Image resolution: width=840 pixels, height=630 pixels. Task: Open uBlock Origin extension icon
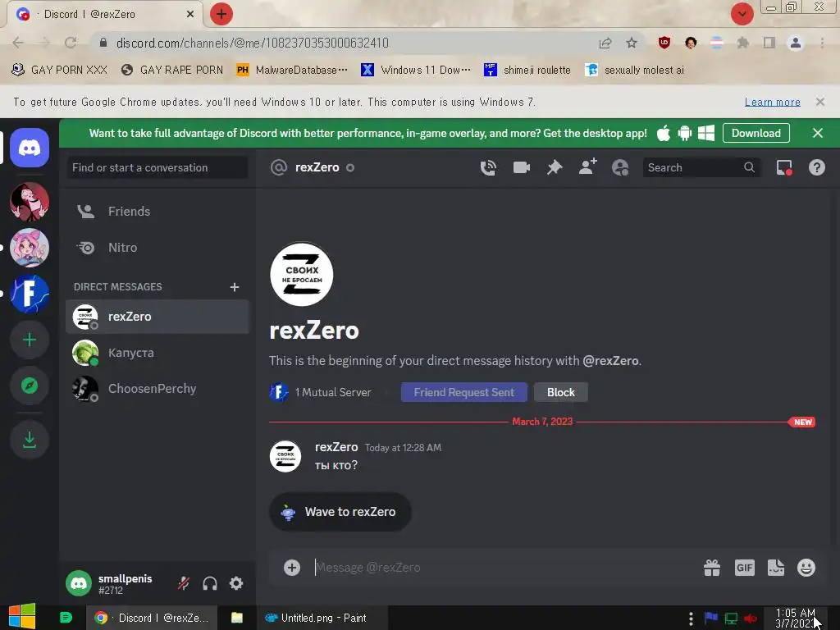tap(664, 43)
